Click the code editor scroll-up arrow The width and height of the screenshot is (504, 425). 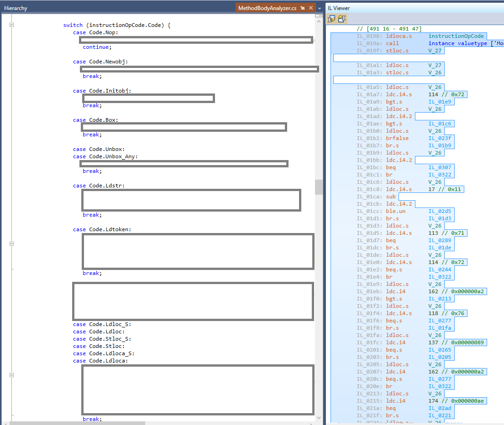pos(319,21)
